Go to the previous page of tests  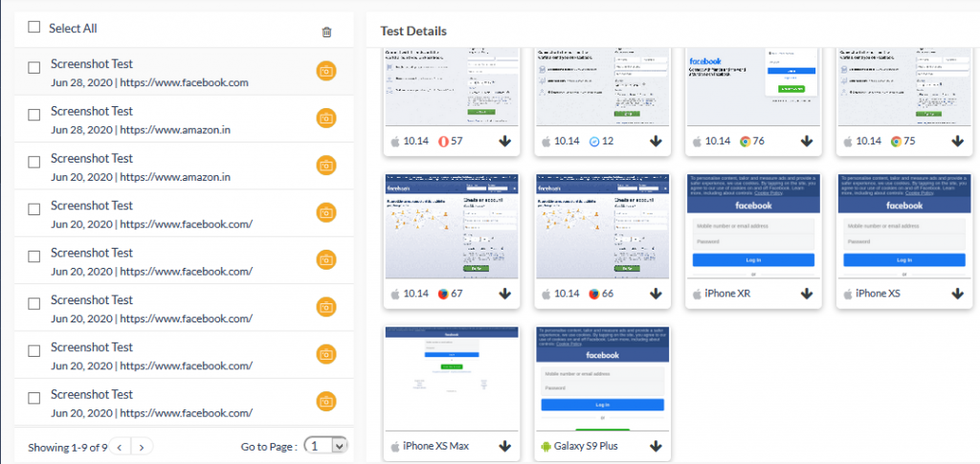120,447
